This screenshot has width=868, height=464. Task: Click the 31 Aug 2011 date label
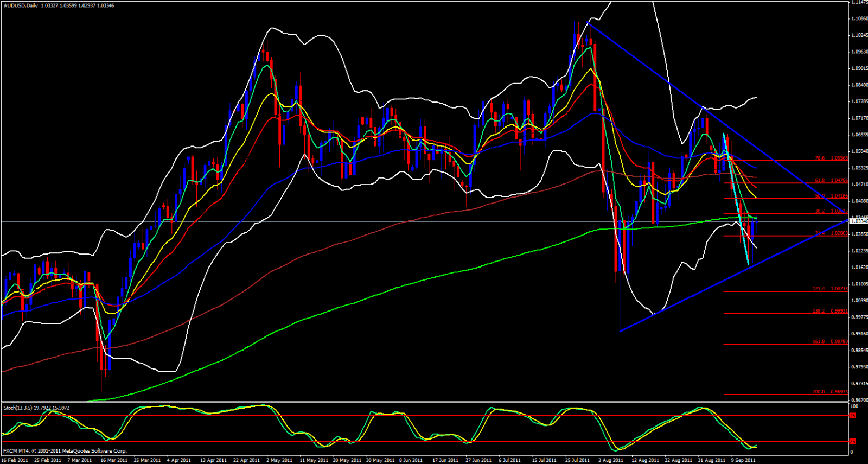click(x=711, y=460)
